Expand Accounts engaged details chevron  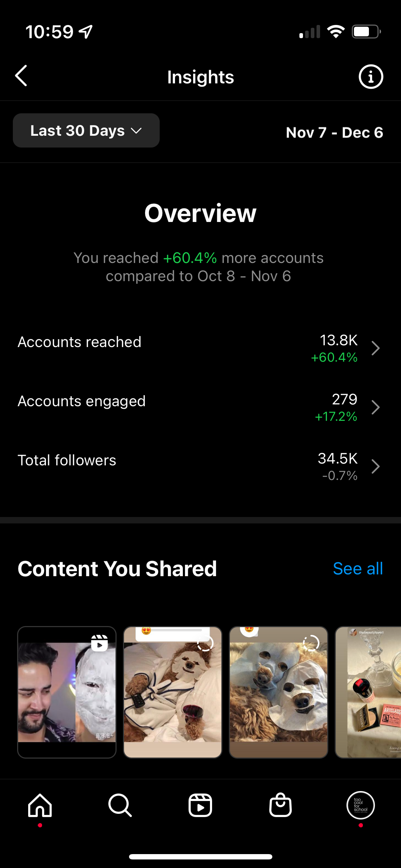point(375,408)
